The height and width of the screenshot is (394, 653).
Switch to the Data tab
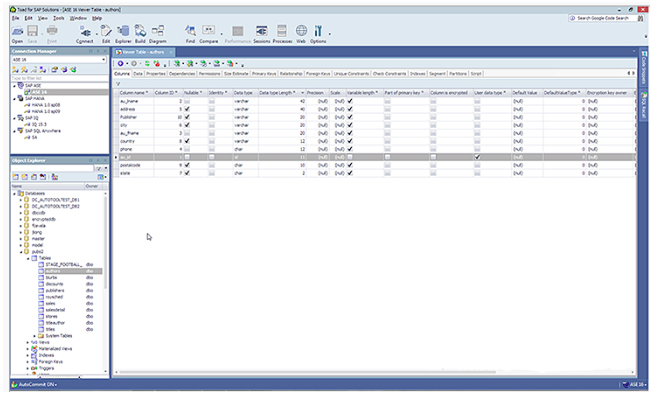coord(138,74)
